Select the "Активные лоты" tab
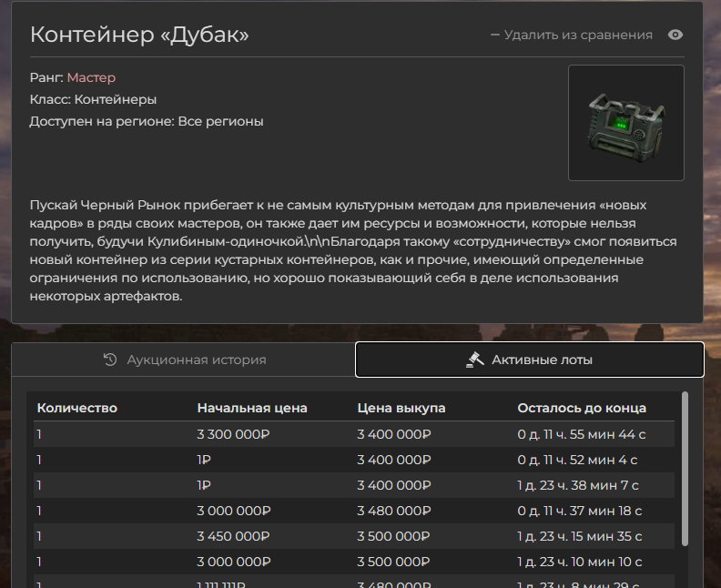Image resolution: width=721 pixels, height=588 pixels. point(530,360)
